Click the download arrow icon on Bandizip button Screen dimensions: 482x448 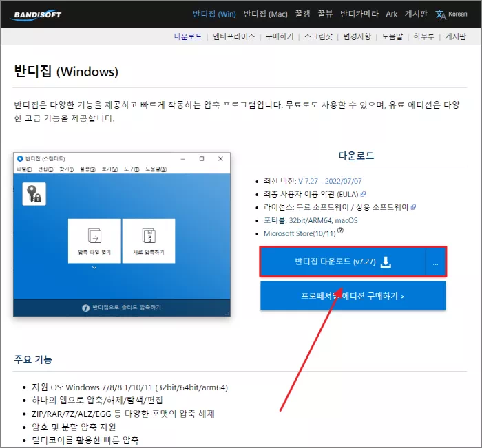[x=386, y=262]
